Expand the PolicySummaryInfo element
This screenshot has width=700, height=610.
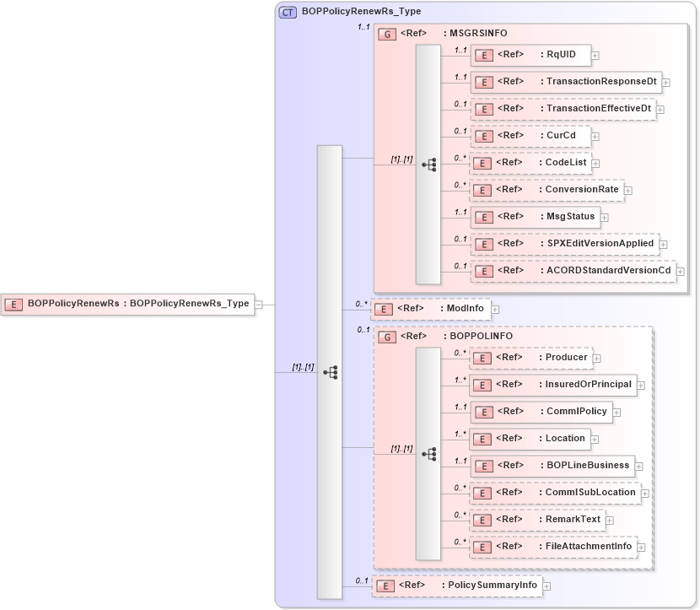(x=547, y=585)
